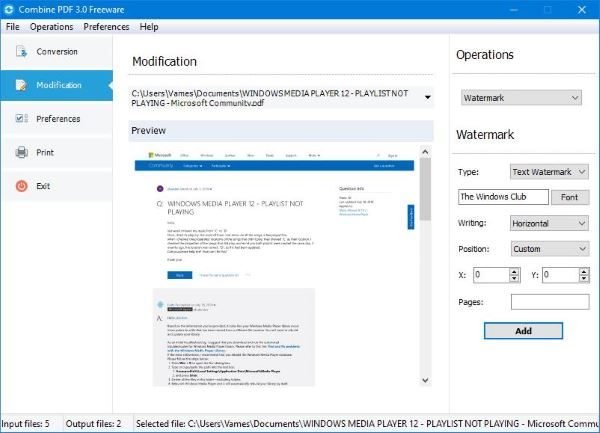The height and width of the screenshot is (433, 600).
Task: Select the Modification page icon
Action: (21, 85)
